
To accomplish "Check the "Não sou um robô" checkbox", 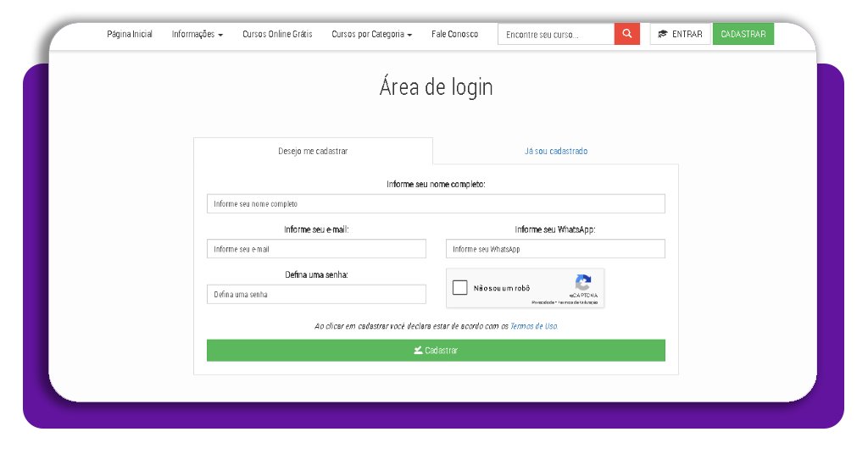I will [460, 288].
